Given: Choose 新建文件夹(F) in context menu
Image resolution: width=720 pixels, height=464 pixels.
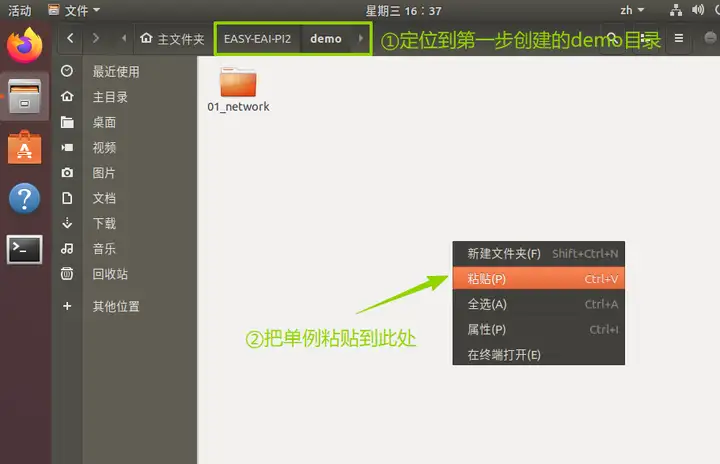Looking at the screenshot, I should pyautogui.click(x=539, y=254).
